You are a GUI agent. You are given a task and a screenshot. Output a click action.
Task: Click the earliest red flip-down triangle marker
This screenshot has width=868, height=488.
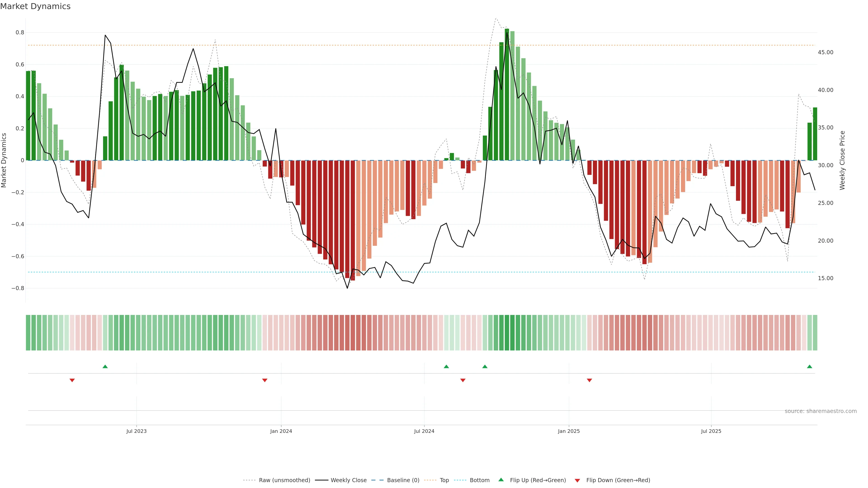tap(72, 380)
